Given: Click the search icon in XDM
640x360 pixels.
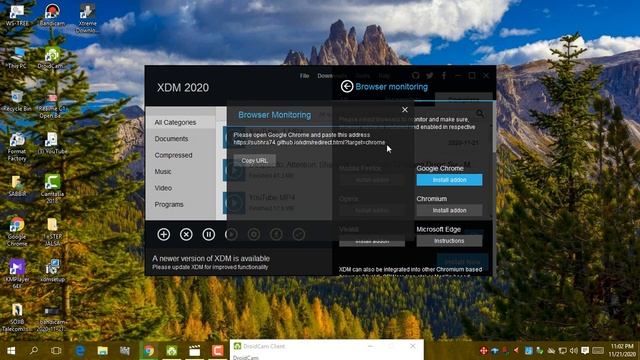Looking at the screenshot, I should click(x=480, y=114).
